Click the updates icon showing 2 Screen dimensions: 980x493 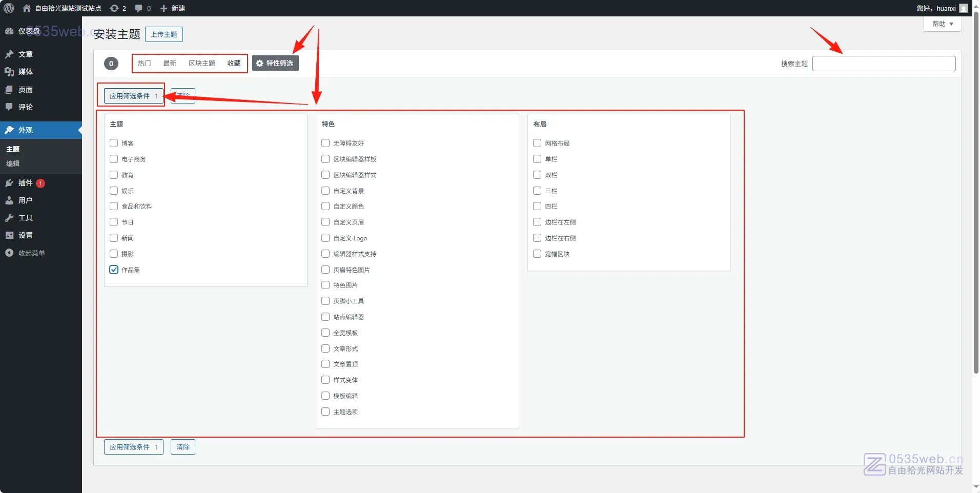click(x=115, y=8)
